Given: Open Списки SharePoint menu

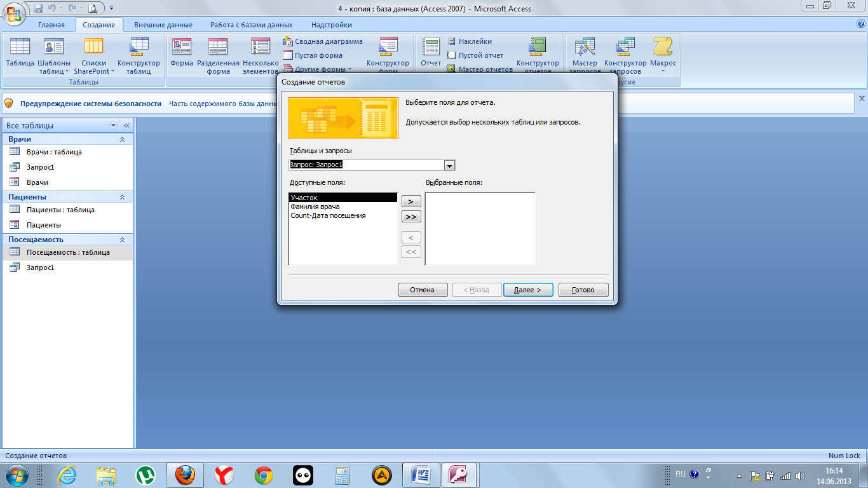Looking at the screenshot, I should 94,55.
